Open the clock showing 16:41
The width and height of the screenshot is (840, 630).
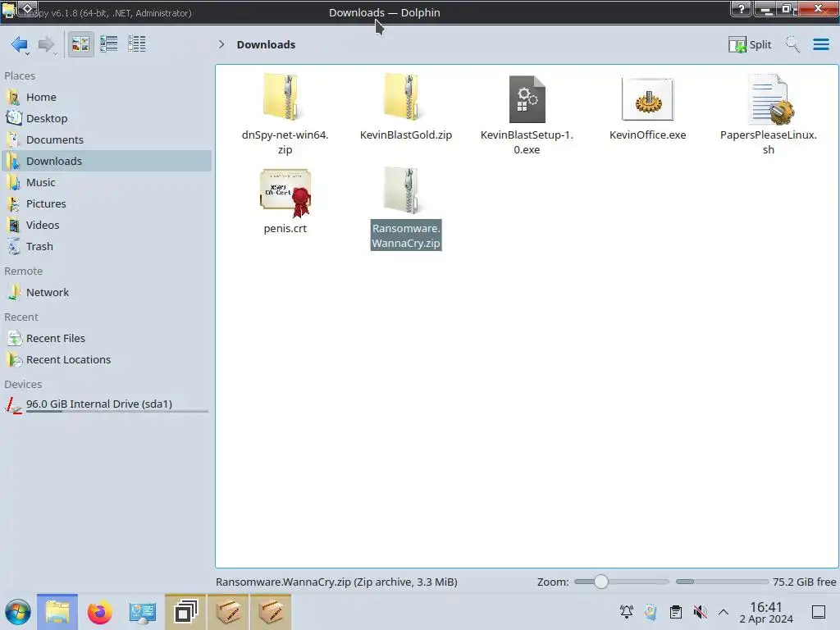coord(766,612)
